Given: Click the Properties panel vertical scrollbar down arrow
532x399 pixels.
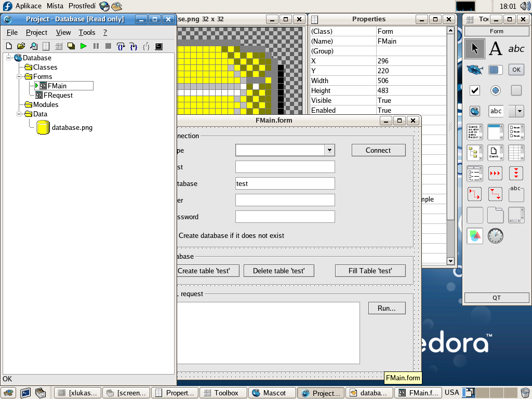Looking at the screenshot, I should 450,261.
